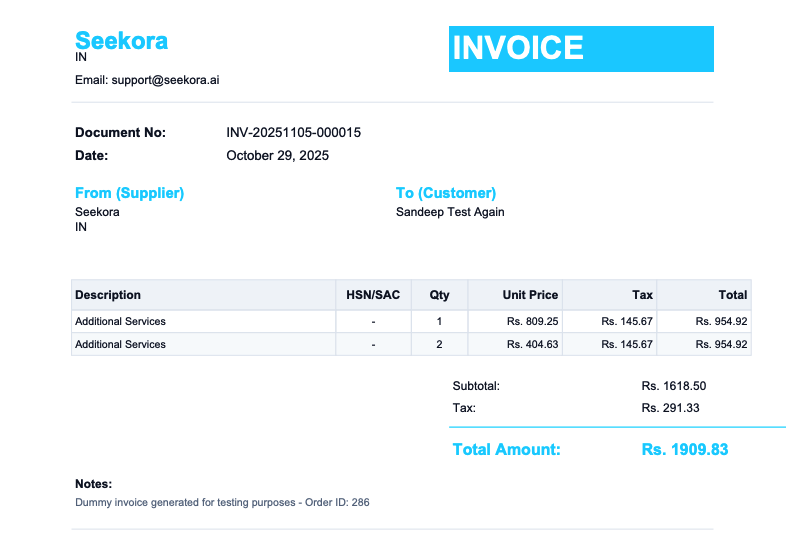Click the total amount Rs. 1909.83
786x538 pixels.
[x=684, y=450]
